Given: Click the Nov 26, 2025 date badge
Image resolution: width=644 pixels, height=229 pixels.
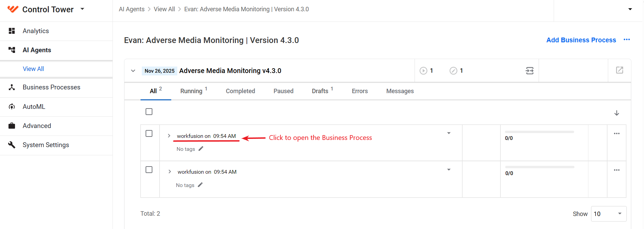Looking at the screenshot, I should [x=160, y=71].
